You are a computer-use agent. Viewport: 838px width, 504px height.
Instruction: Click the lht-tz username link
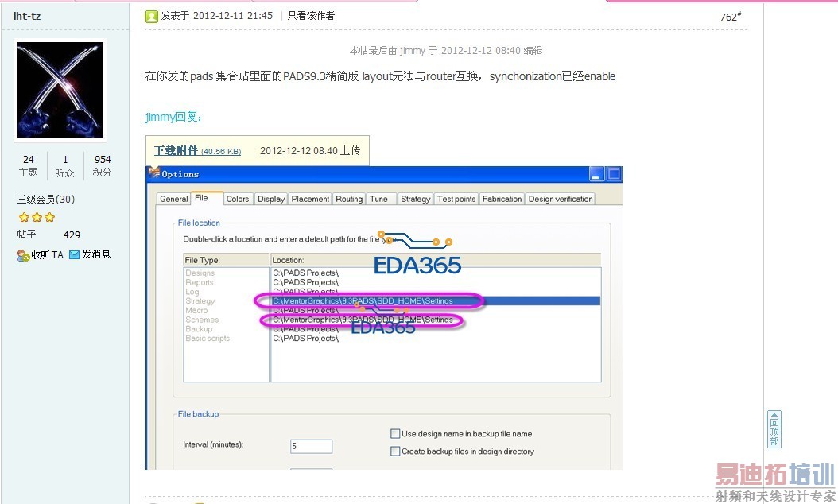pyautogui.click(x=27, y=16)
